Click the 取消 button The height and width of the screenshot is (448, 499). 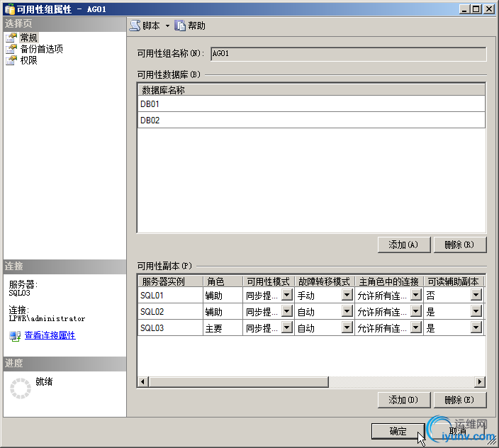point(457,432)
